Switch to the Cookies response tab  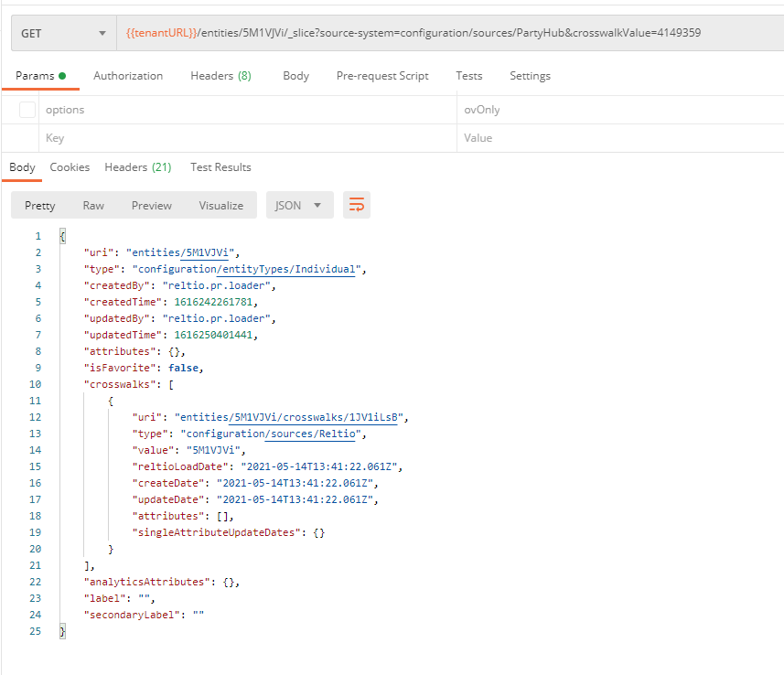[70, 166]
